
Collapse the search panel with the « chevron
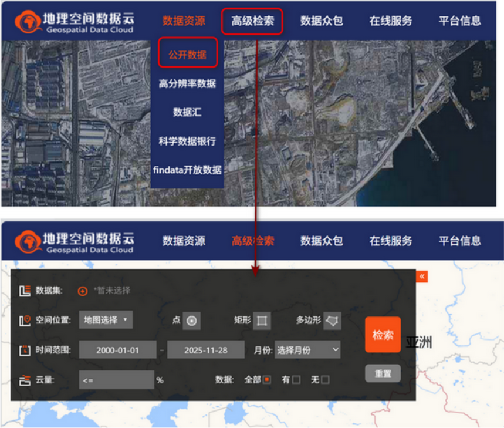point(421,275)
